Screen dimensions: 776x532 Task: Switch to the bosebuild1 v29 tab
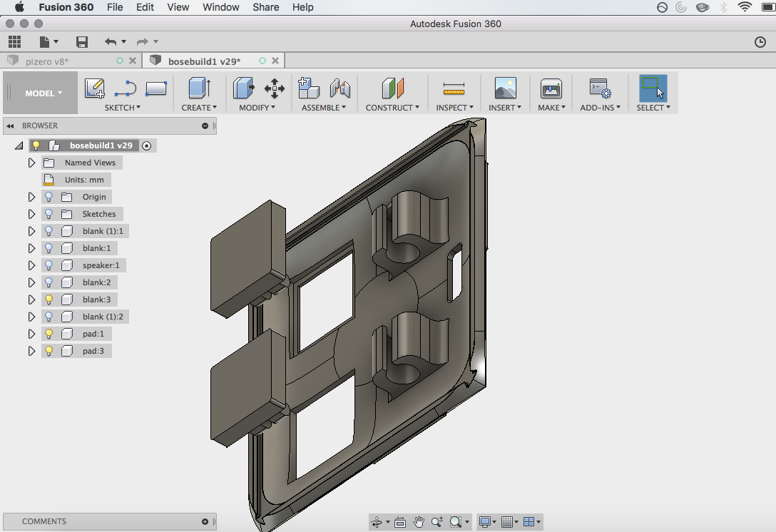(x=214, y=61)
